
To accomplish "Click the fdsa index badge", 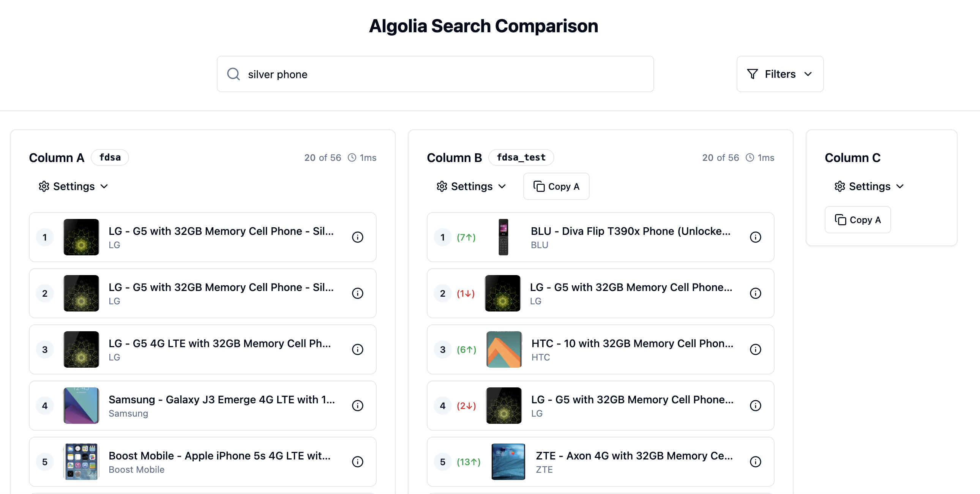I will pos(110,157).
